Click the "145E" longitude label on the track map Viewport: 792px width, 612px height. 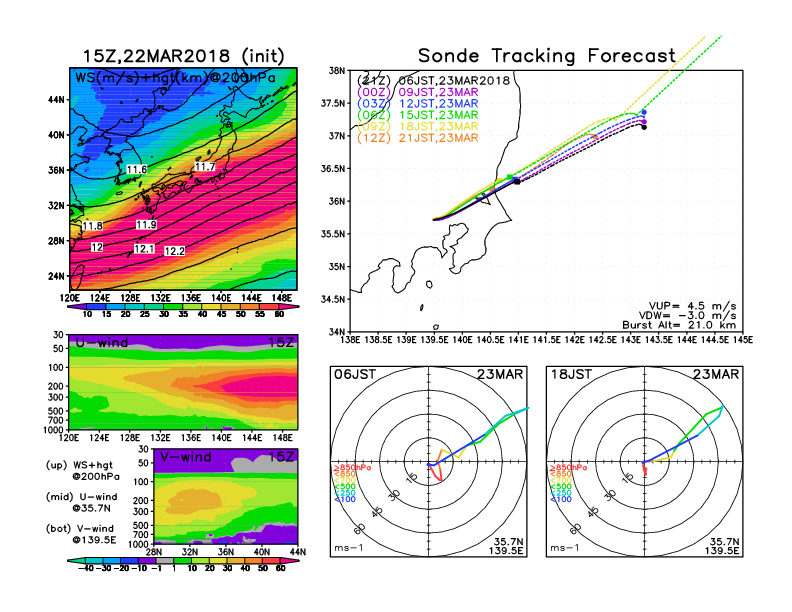[x=742, y=340]
